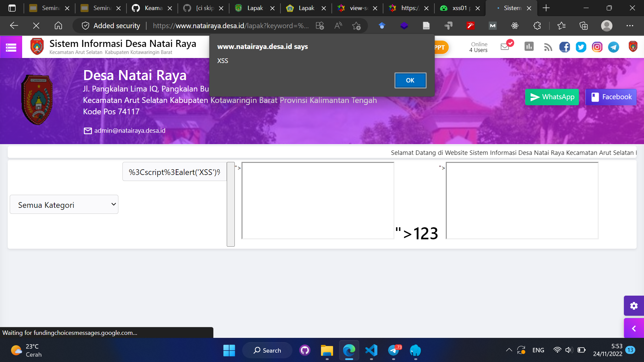The height and width of the screenshot is (362, 644).
Task: Open the website's Facebook icon in header
Action: tap(565, 47)
